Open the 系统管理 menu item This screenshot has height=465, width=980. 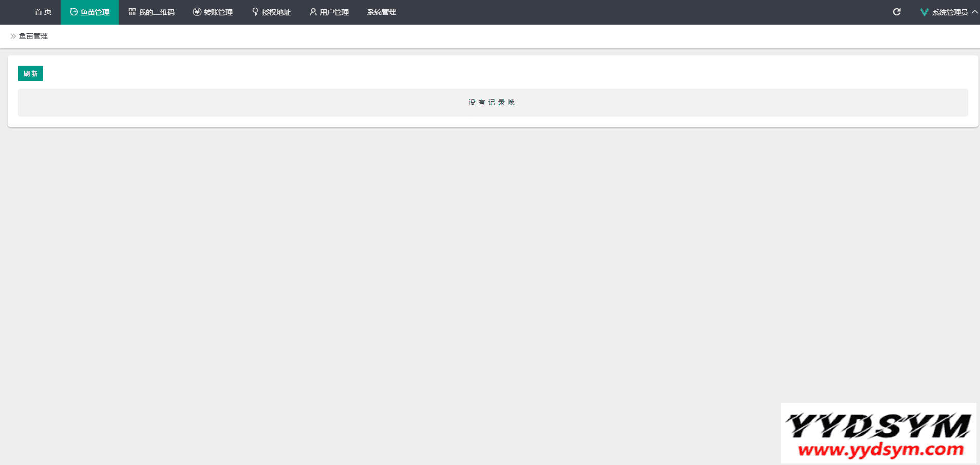(382, 12)
